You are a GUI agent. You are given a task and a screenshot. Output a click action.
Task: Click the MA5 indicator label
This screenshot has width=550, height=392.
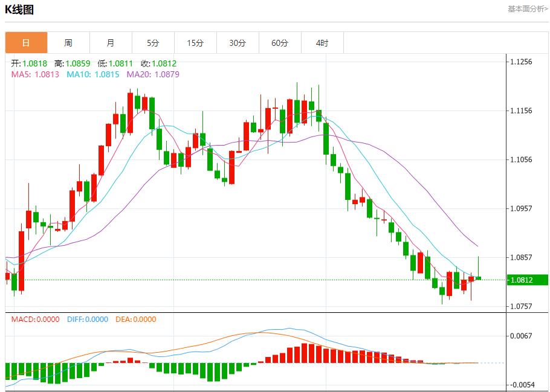(35, 74)
